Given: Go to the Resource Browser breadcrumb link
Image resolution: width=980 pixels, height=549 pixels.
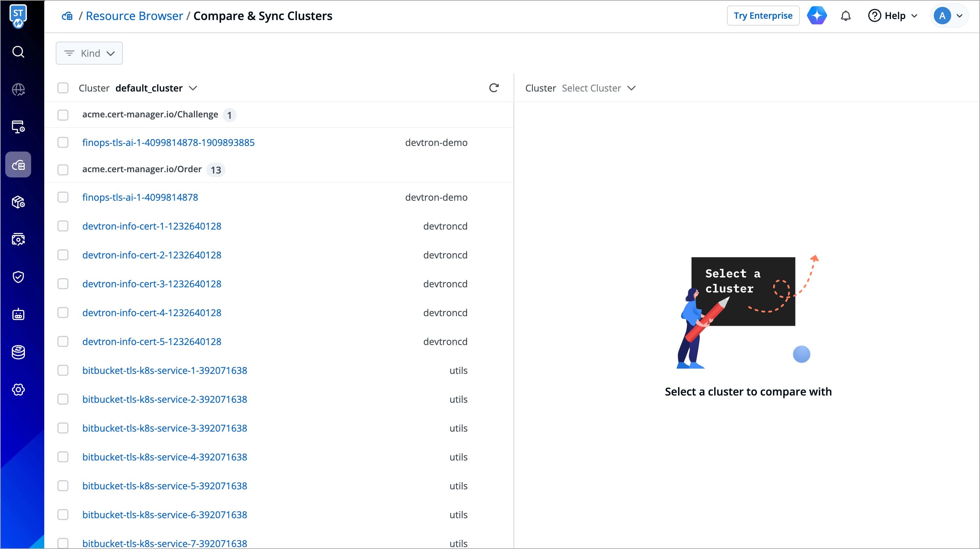Looking at the screenshot, I should 134,16.
